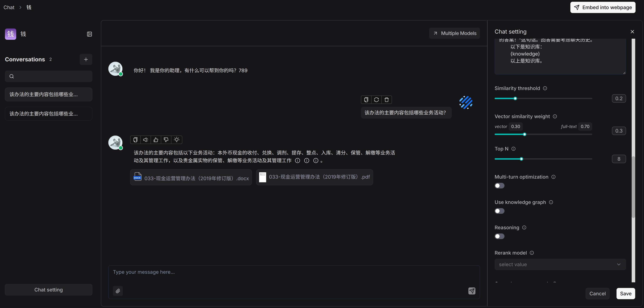Click Chat in the breadcrumb
This screenshot has height=308, width=644.
click(9, 8)
